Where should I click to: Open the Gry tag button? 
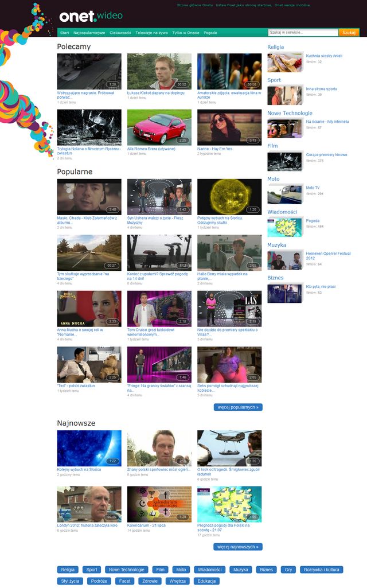pyautogui.click(x=288, y=570)
